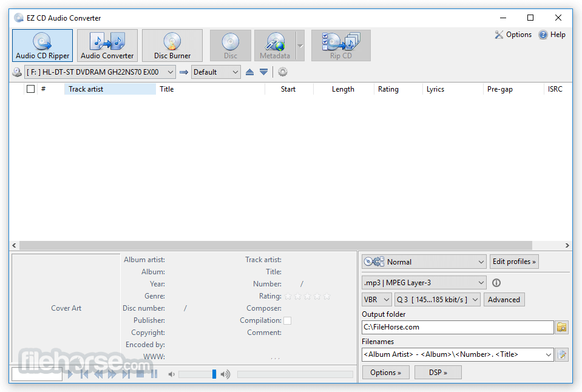Click the Cover Art placeholder
Screen dimensions: 582x392
pyautogui.click(x=66, y=308)
